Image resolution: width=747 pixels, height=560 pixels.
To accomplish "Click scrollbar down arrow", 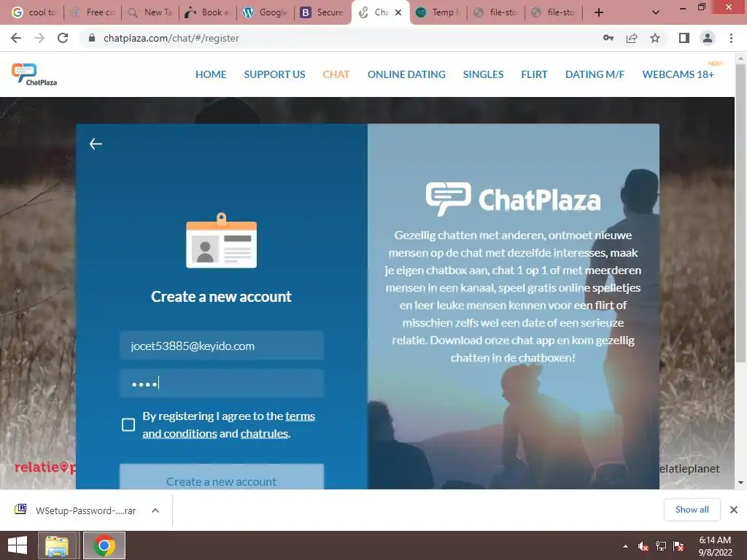I will click(x=740, y=483).
